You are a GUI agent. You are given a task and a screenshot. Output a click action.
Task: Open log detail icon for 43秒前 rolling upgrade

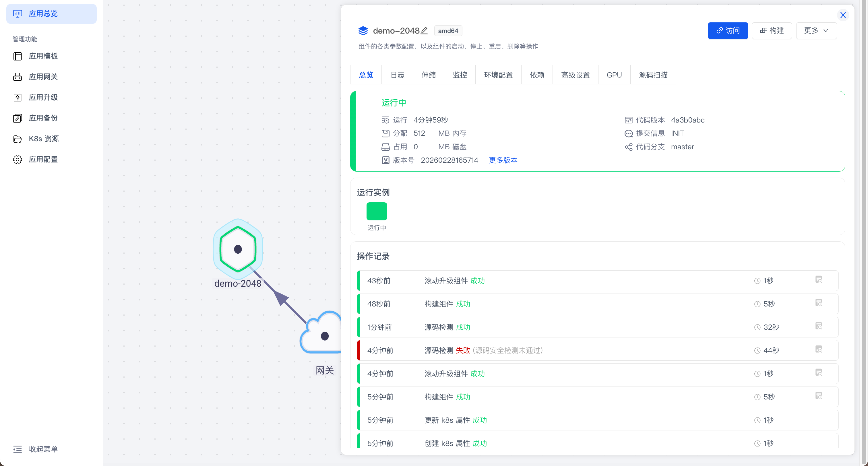tap(818, 280)
